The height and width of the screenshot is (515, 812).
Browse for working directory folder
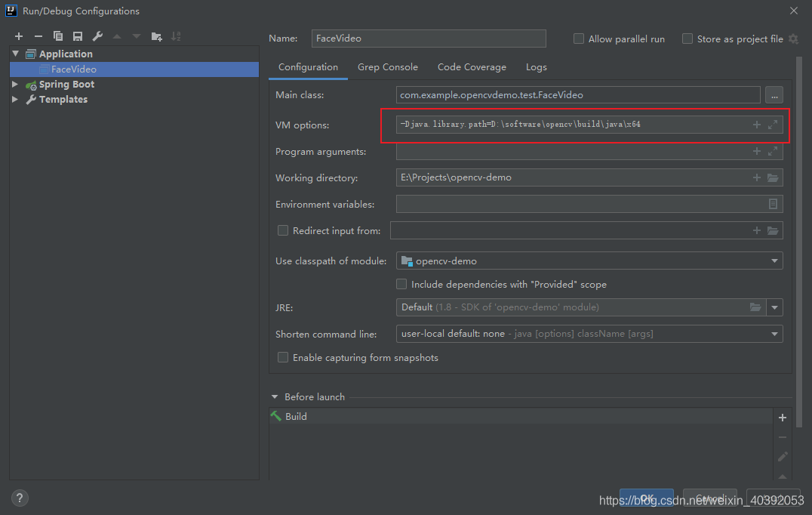[773, 178]
